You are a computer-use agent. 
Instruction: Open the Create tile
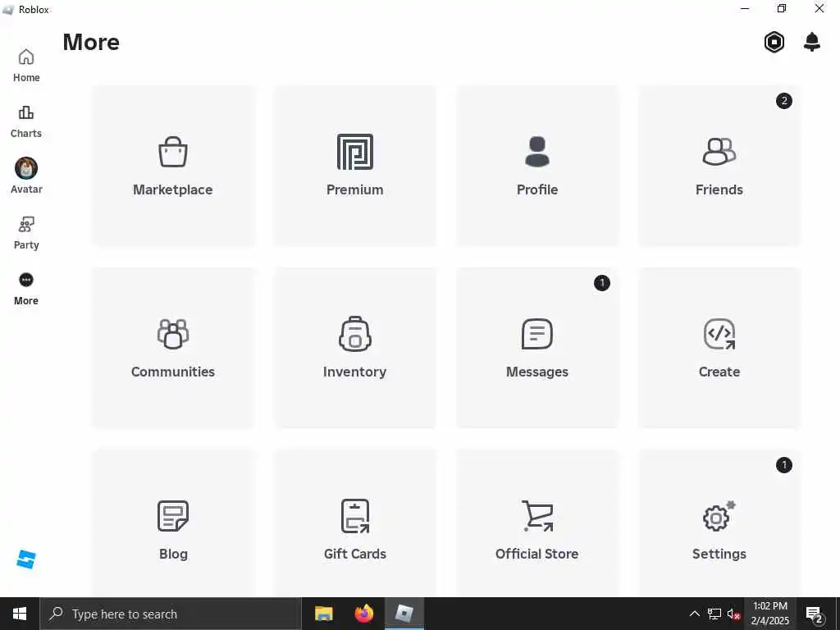719,348
